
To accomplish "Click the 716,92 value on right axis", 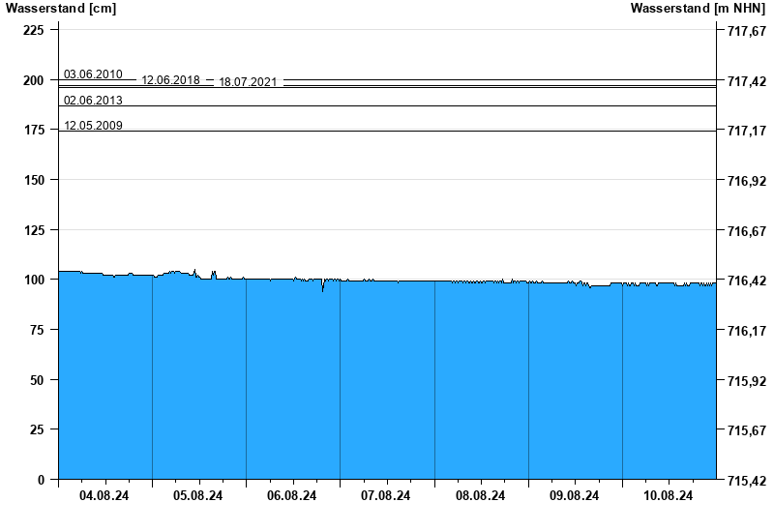I will (747, 181).
